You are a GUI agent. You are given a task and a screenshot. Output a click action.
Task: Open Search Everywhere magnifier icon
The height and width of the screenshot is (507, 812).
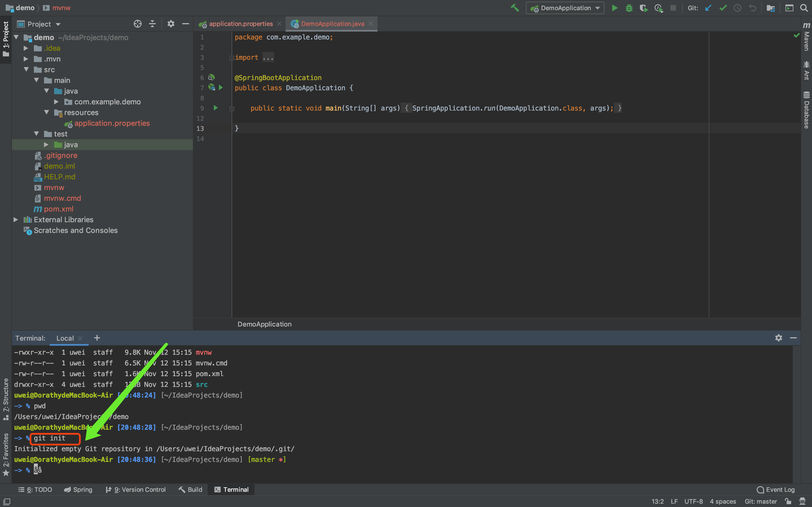(804, 8)
